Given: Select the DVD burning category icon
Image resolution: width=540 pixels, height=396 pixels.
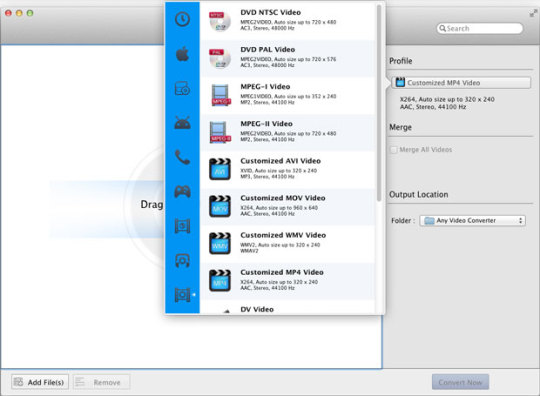Looking at the screenshot, I should (182, 88).
